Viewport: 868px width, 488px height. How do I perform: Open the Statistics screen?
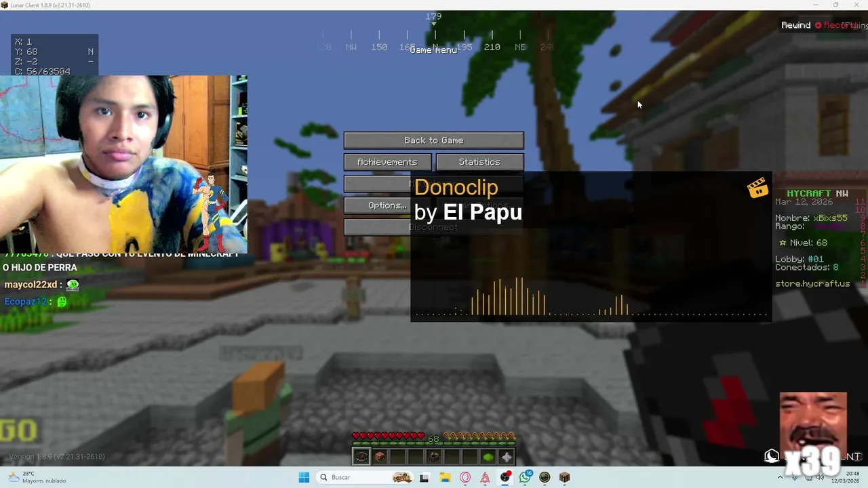click(479, 162)
